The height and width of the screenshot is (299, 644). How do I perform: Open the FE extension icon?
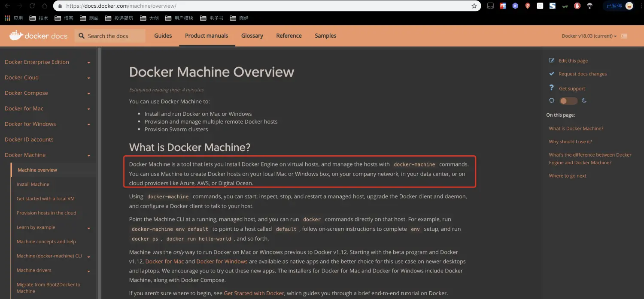point(503,6)
